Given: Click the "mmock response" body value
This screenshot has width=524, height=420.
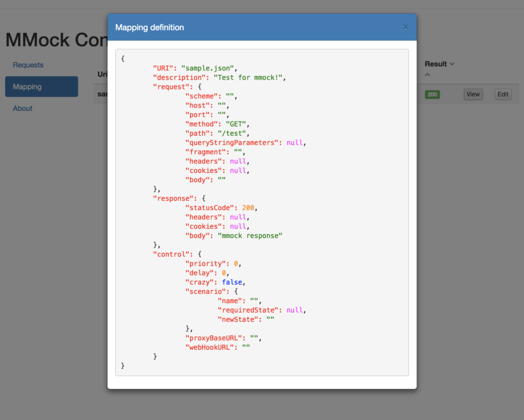Looking at the screenshot, I should (x=249, y=236).
